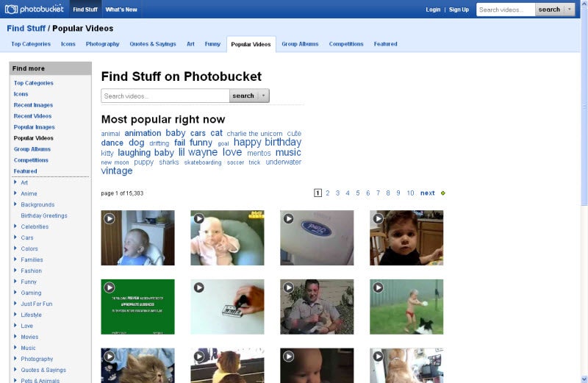Expand the Anime category in sidebar
Viewport: 588px width, 383px height.
[x=15, y=193]
